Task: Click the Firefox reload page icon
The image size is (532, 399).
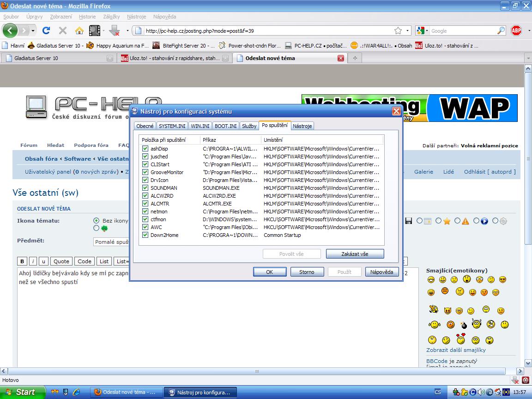Action: (46, 31)
